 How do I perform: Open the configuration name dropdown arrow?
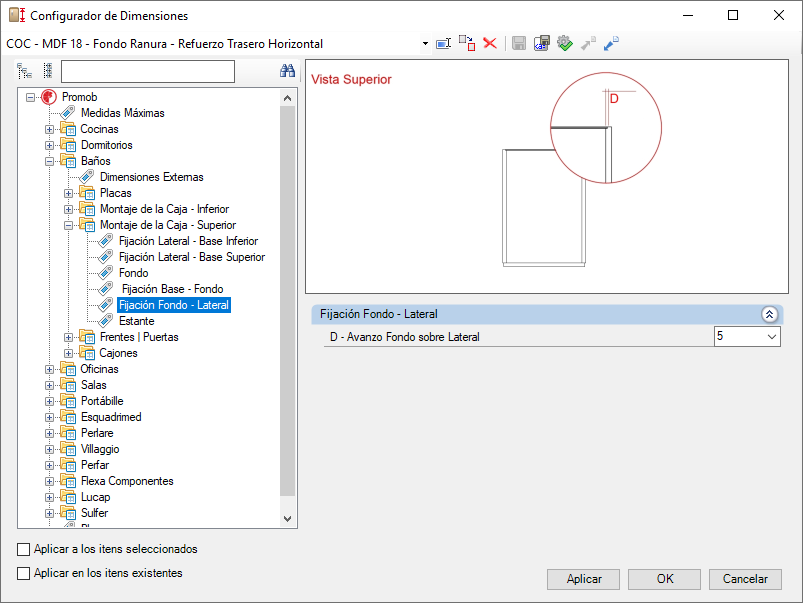click(425, 44)
